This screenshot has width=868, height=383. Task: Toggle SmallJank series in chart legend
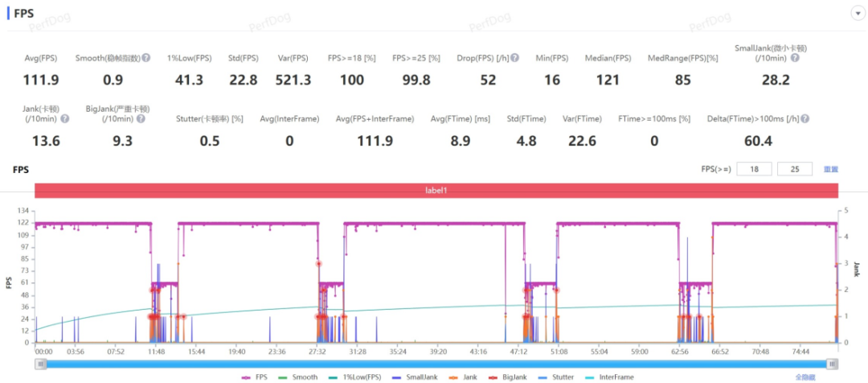(416, 377)
